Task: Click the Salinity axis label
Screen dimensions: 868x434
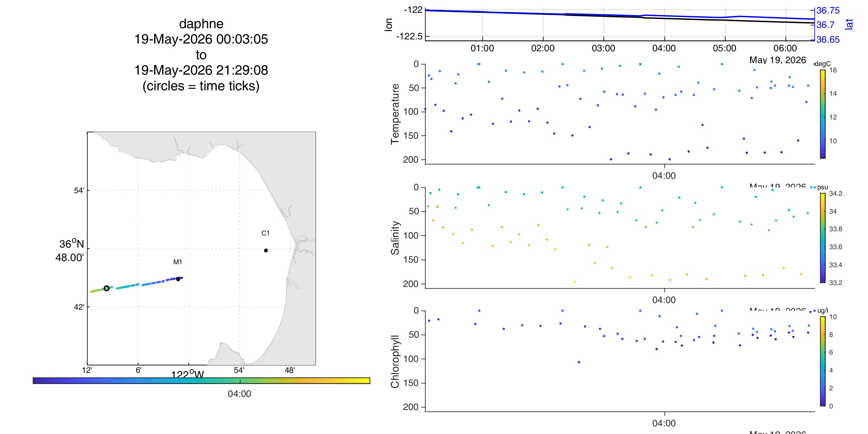Action: click(394, 238)
